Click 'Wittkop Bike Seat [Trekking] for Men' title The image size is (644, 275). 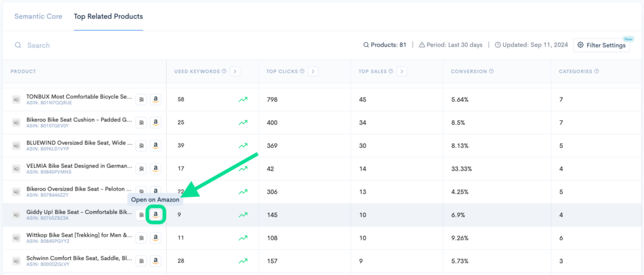pos(79,235)
